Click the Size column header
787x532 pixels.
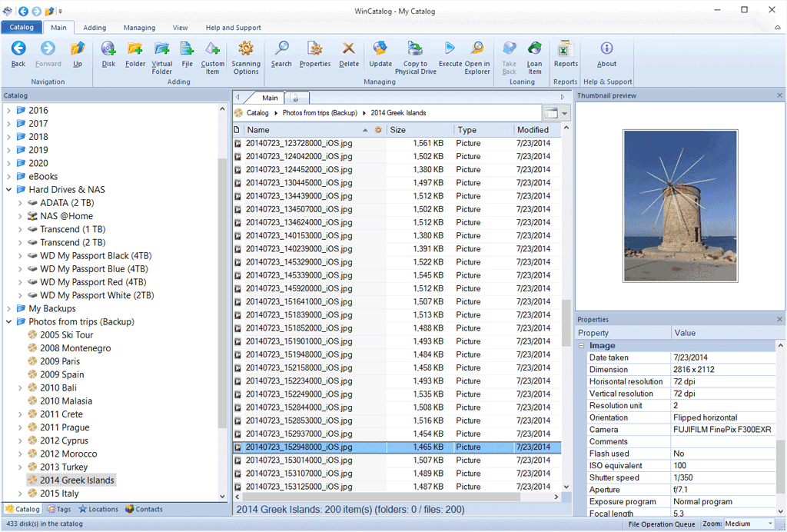[419, 130]
